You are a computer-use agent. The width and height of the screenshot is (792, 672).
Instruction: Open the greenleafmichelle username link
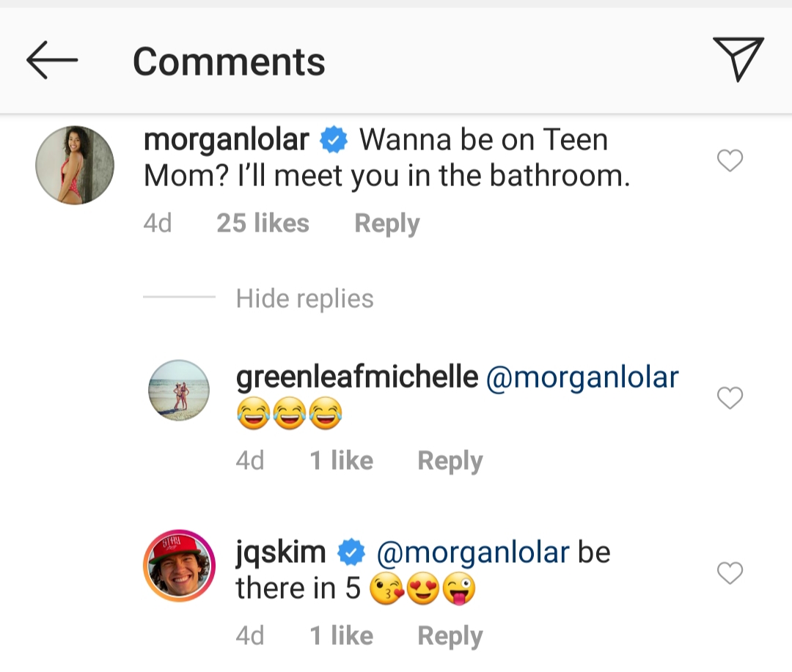[357, 377]
